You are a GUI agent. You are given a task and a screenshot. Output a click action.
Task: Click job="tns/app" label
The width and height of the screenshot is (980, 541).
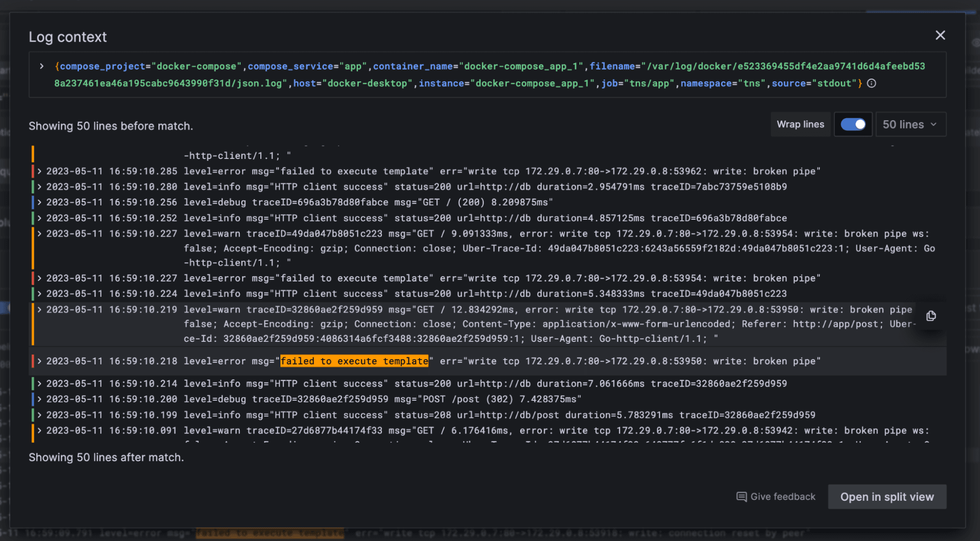tap(638, 83)
